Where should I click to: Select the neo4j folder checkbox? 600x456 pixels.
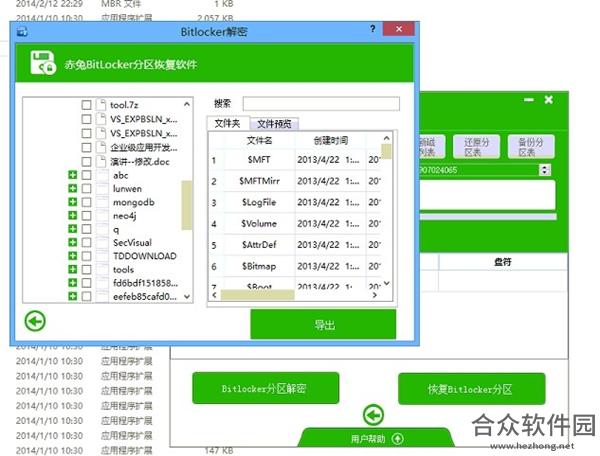click(x=86, y=215)
